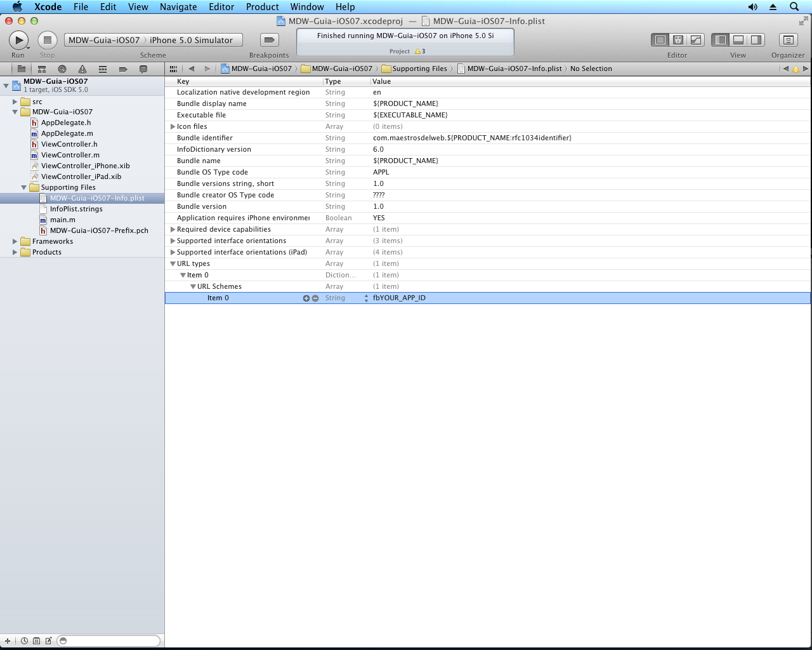Open the Edit menu
Screen dimensions: 812x650
pyautogui.click(x=108, y=7)
